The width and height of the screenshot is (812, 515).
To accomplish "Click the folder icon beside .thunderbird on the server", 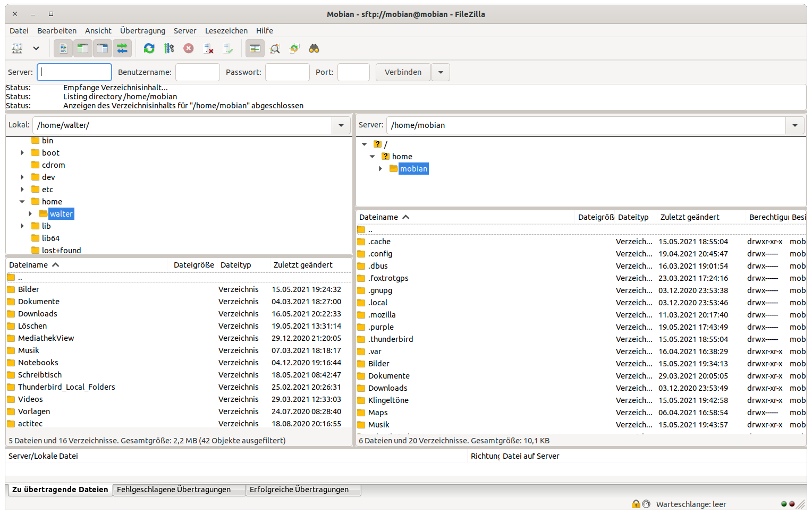I will [361, 339].
